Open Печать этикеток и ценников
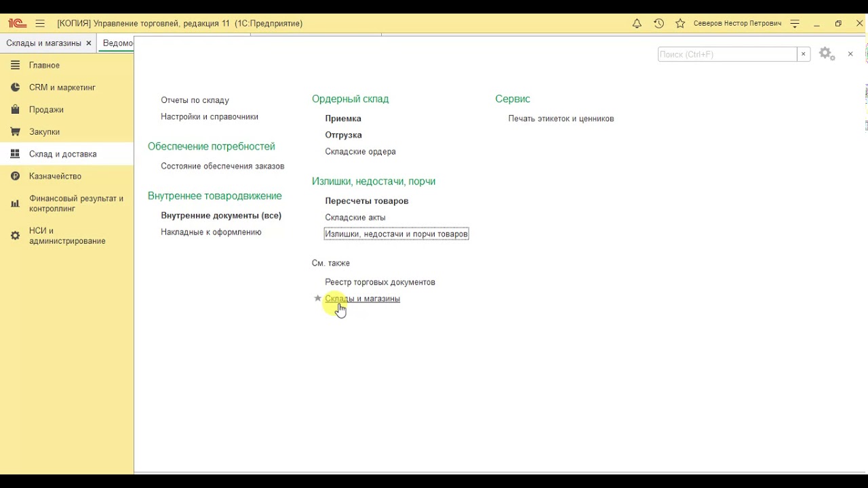Viewport: 868px width, 488px height. click(x=561, y=119)
